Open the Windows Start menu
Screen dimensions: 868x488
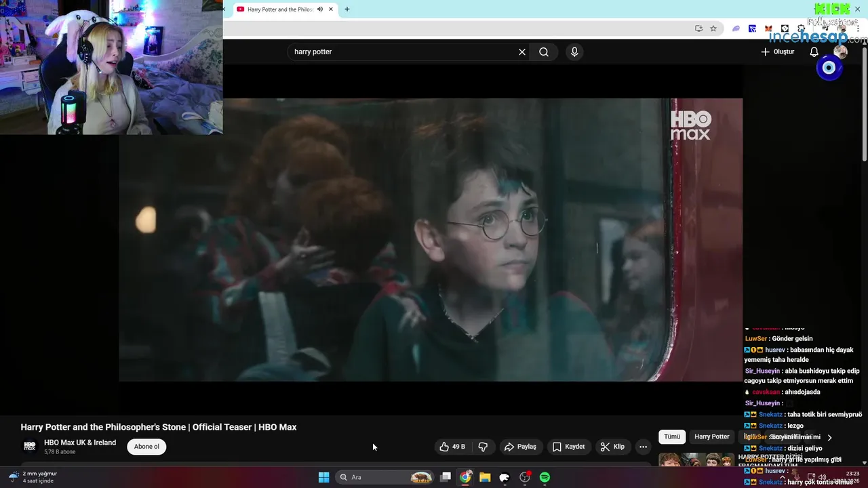pos(323,477)
